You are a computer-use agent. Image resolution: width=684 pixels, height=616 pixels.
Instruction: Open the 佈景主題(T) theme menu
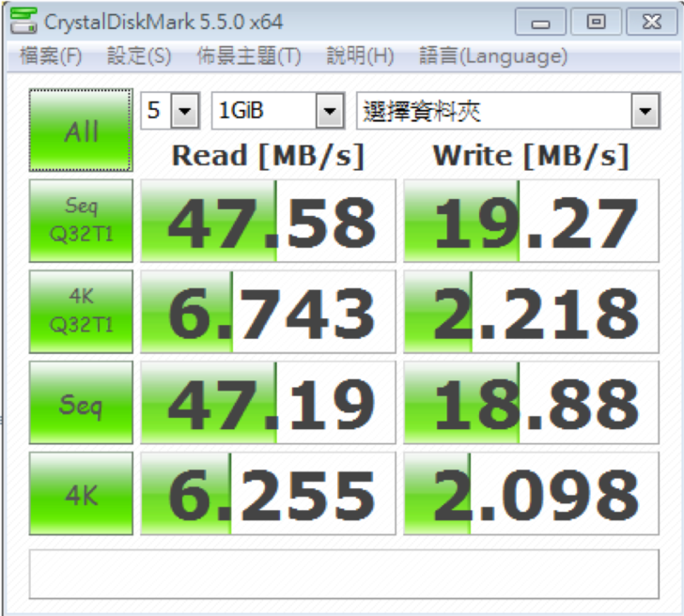pyautogui.click(x=248, y=56)
